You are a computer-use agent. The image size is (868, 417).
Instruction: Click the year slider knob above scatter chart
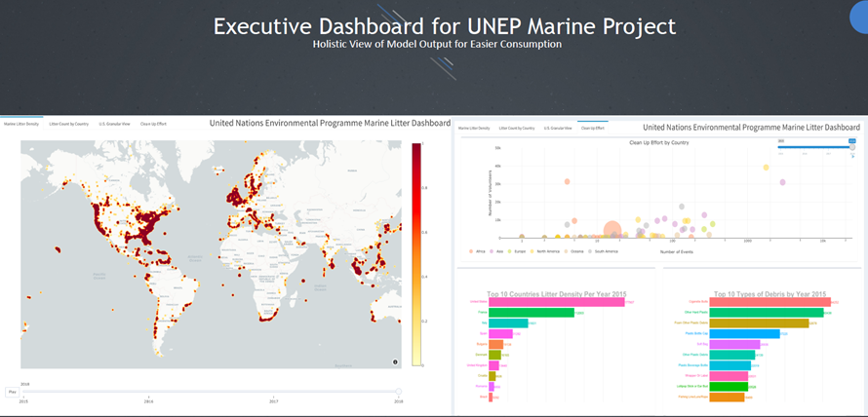tap(850, 147)
